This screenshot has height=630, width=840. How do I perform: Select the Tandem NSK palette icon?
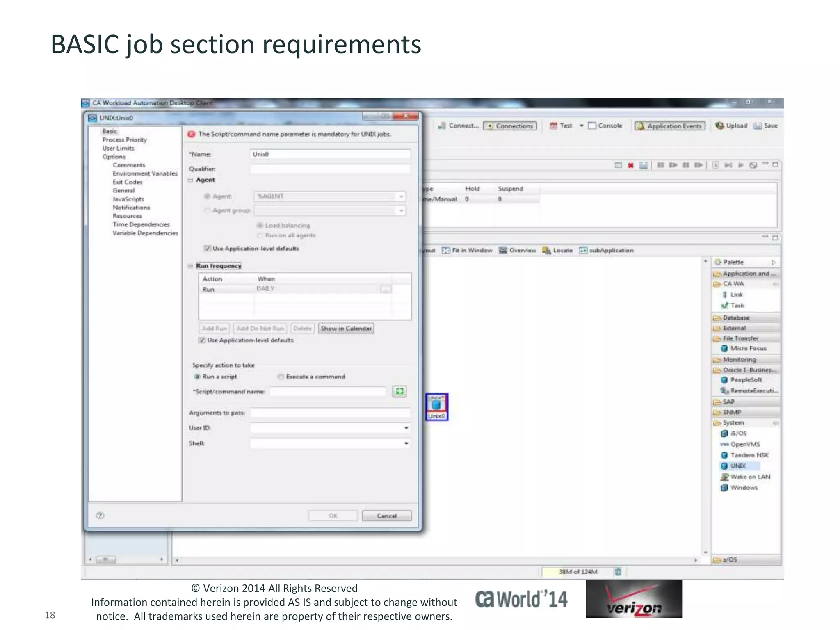(724, 455)
